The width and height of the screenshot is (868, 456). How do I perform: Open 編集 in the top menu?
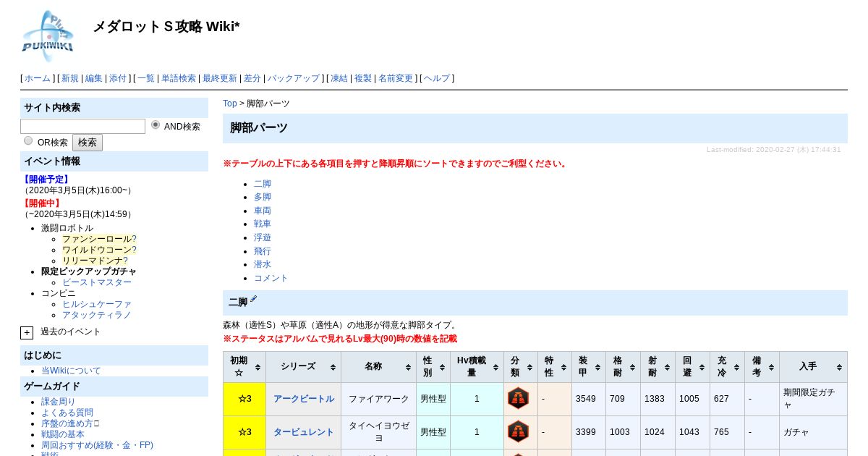coord(94,78)
